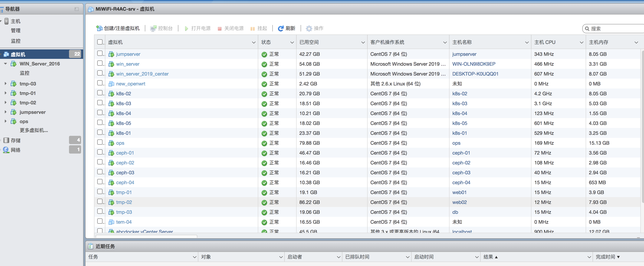Click the 创建/注册虚拟机 button label

pos(121,28)
